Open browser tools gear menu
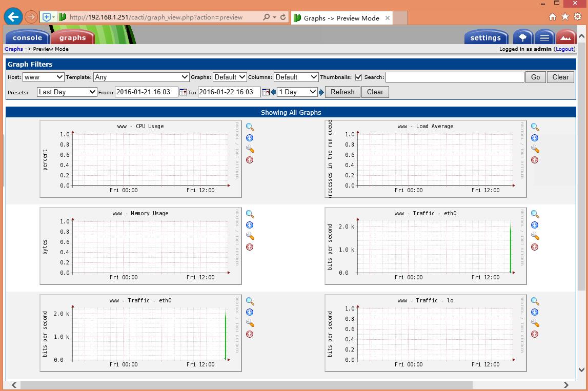The height and width of the screenshot is (391, 588). coord(578,16)
